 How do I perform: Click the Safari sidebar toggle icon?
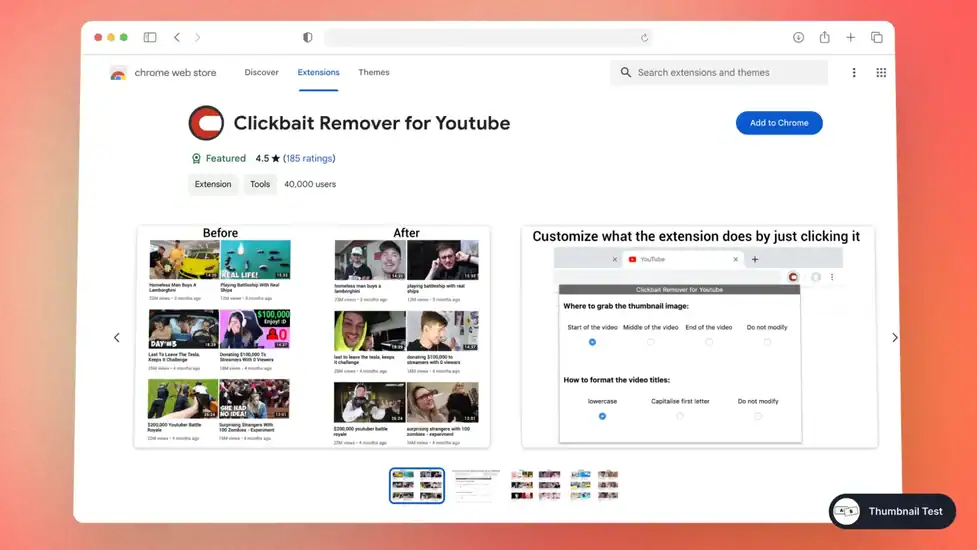click(150, 38)
